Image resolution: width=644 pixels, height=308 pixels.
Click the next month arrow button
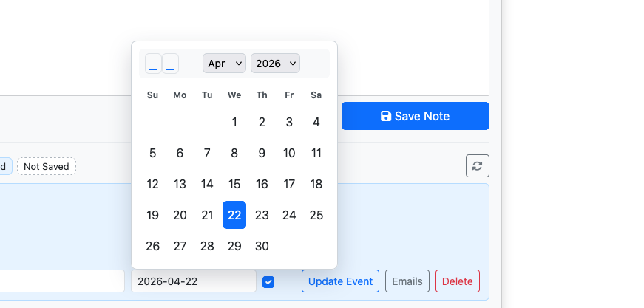(x=171, y=64)
